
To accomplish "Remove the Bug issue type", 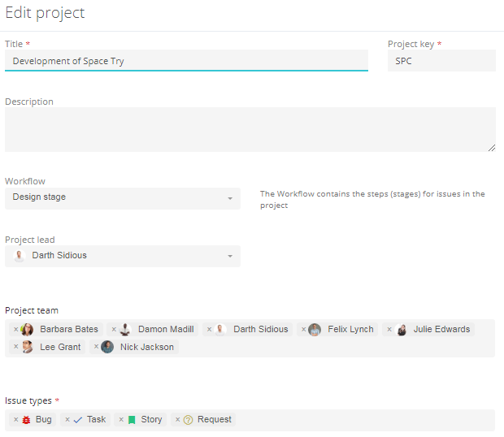I will 15,420.
